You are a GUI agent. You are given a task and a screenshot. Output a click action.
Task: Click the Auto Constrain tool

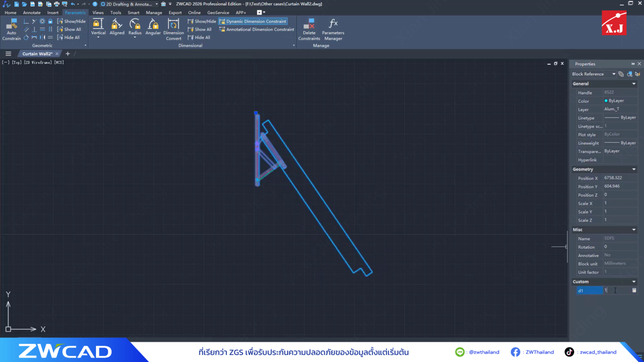click(x=11, y=30)
